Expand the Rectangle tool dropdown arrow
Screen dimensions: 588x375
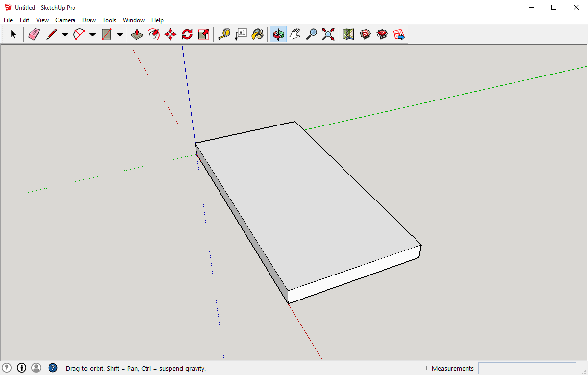120,35
